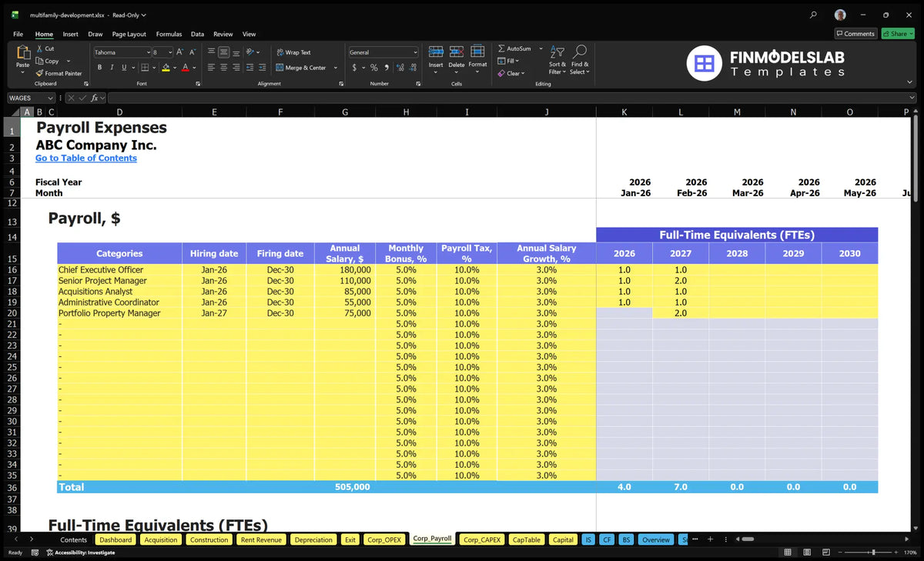Expand the Merge & Center dropdown arrow
924x561 pixels.
point(336,68)
